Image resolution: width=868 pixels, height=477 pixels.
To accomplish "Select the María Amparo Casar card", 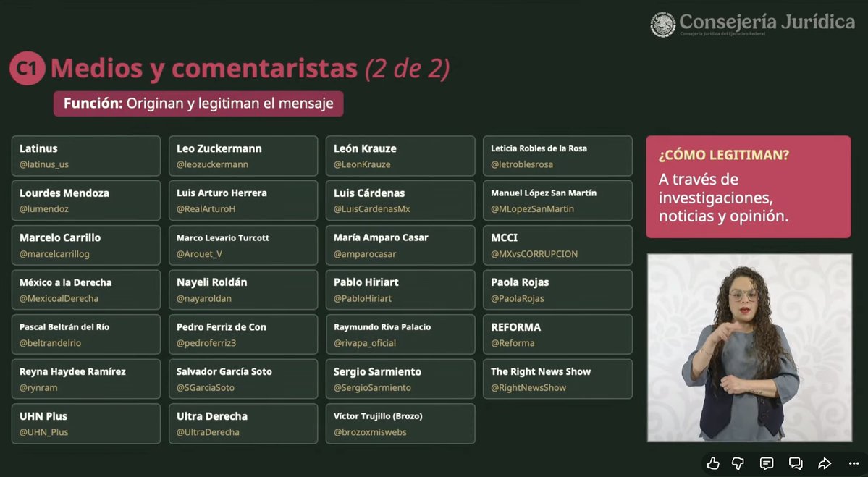I will pos(400,245).
